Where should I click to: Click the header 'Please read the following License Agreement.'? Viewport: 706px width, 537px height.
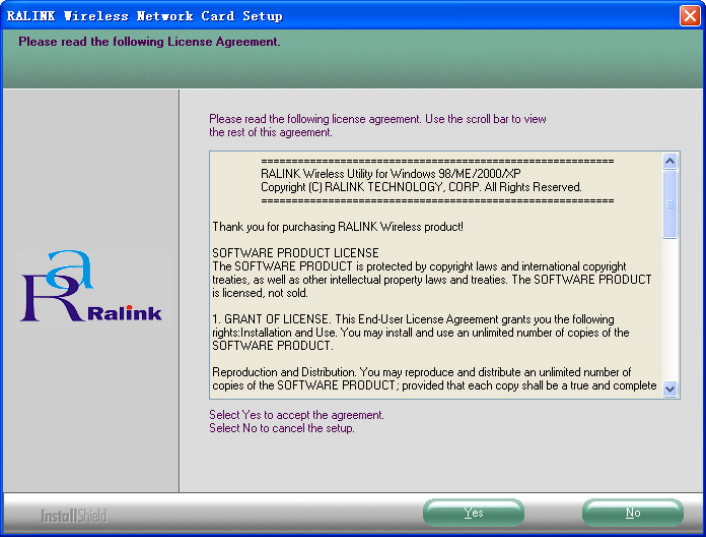tap(149, 42)
